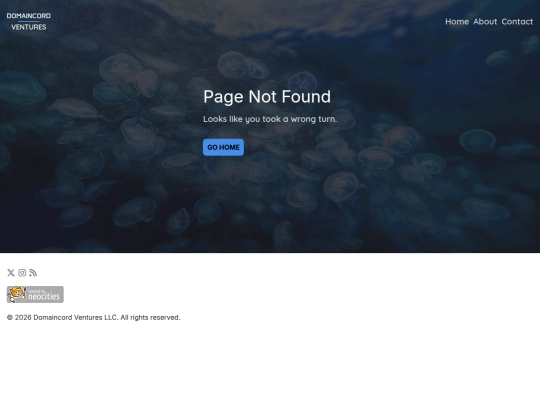Open the Contact nav link
The image size is (540, 405).
(517, 22)
